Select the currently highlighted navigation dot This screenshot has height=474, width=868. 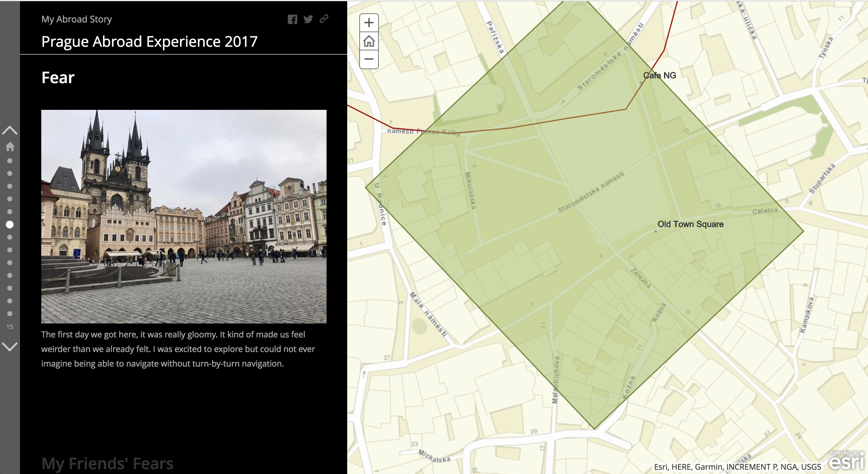point(10,224)
